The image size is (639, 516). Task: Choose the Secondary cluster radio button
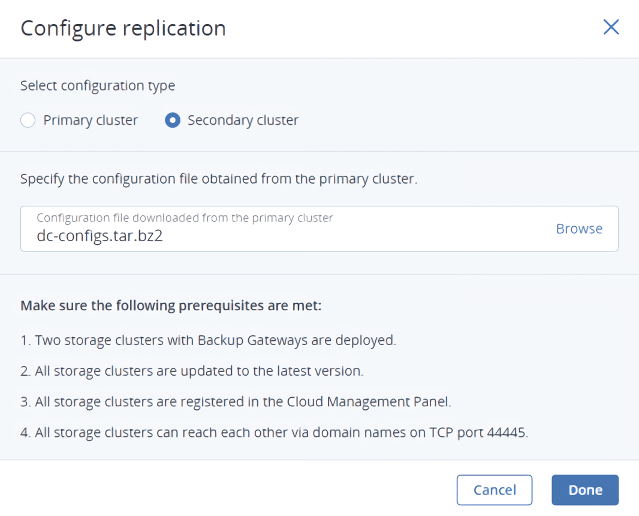point(173,120)
